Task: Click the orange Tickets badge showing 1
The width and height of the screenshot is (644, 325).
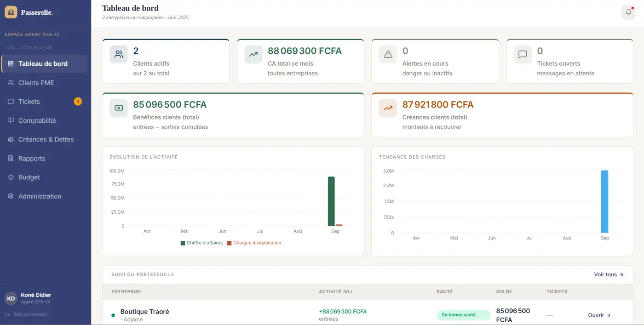Action: pyautogui.click(x=78, y=102)
